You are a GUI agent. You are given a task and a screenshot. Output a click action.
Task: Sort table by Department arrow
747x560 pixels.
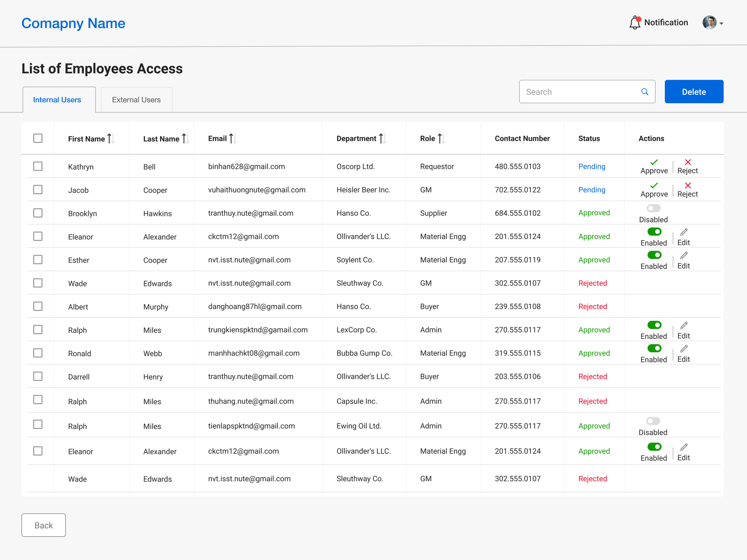point(382,139)
